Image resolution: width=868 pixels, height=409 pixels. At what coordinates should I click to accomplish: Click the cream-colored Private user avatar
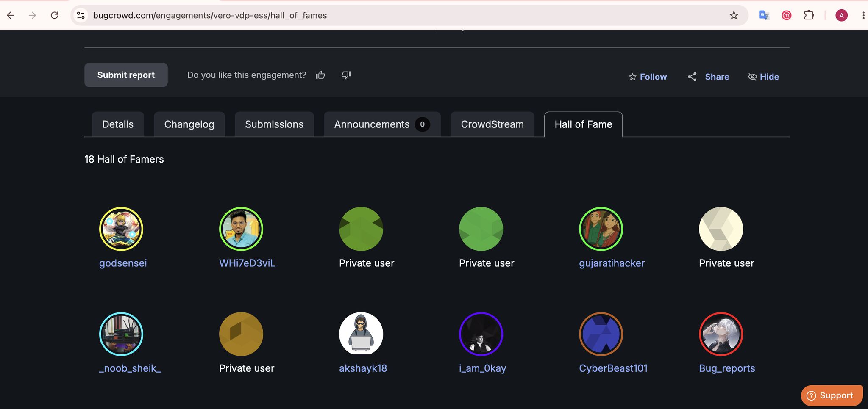[x=721, y=229]
